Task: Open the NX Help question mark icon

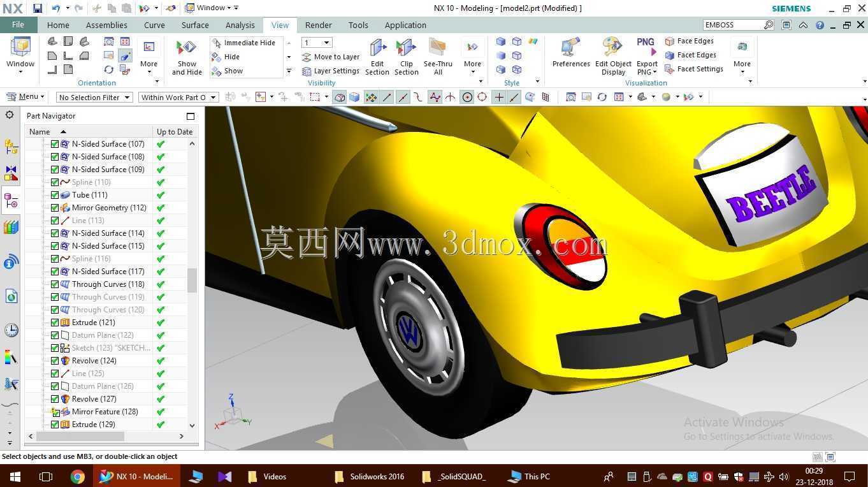Action: (820, 25)
